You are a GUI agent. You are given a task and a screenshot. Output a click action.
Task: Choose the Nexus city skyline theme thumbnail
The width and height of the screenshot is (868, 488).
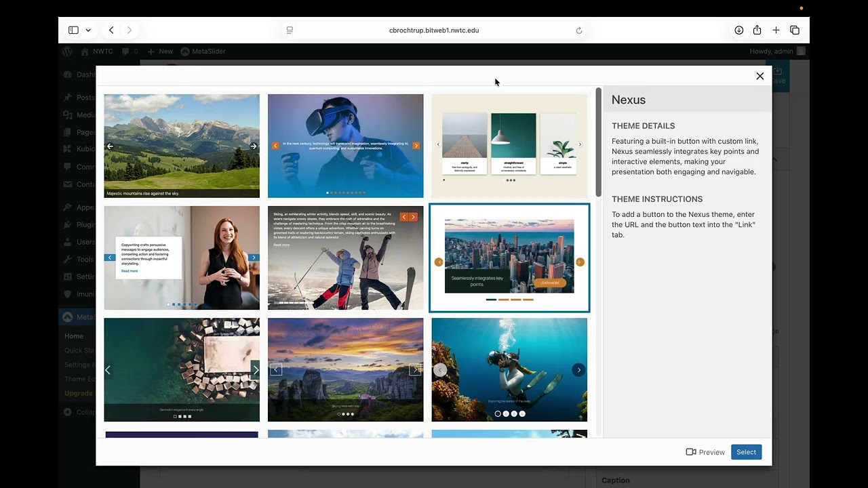point(509,258)
